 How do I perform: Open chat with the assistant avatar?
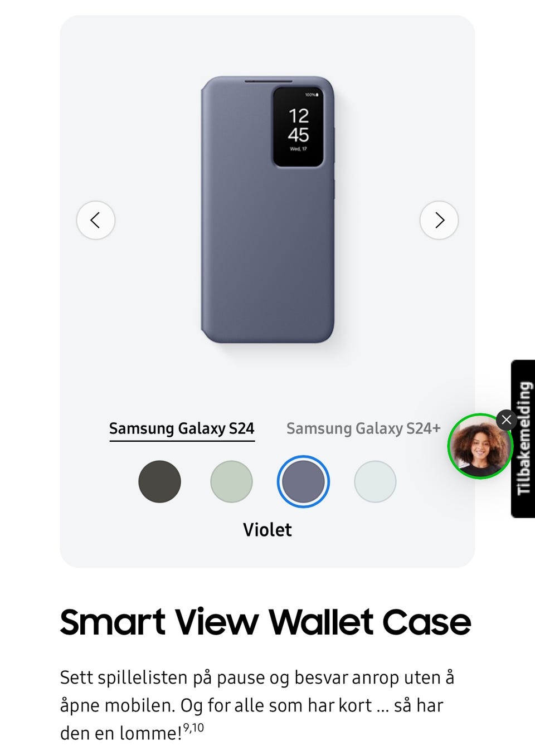click(479, 446)
